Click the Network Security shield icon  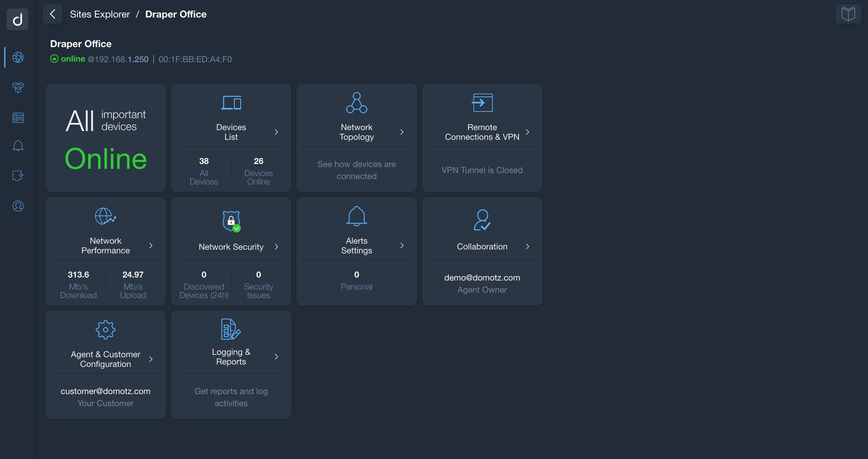(x=231, y=222)
